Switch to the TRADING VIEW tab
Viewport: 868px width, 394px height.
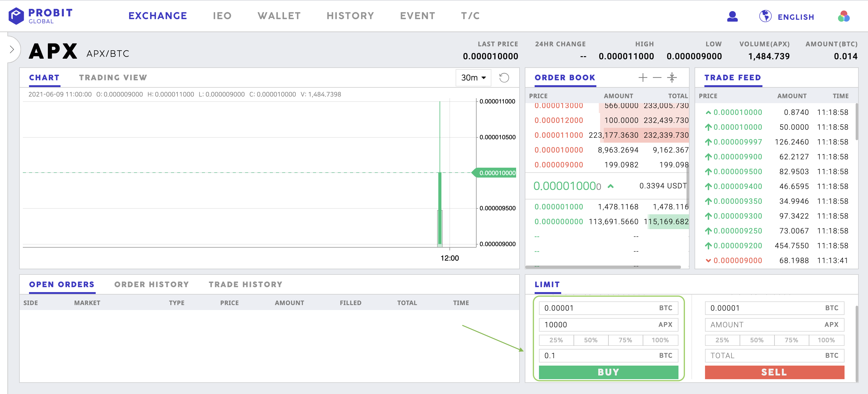point(113,78)
